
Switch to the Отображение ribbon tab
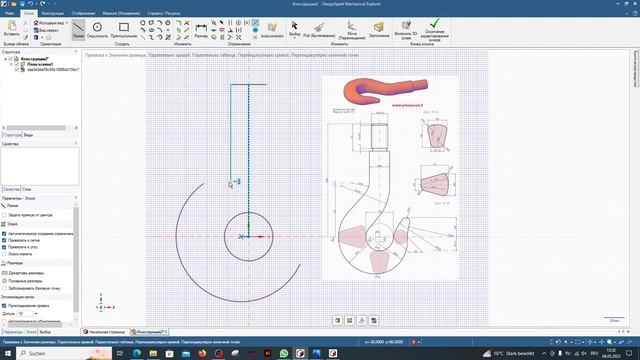[x=83, y=13]
